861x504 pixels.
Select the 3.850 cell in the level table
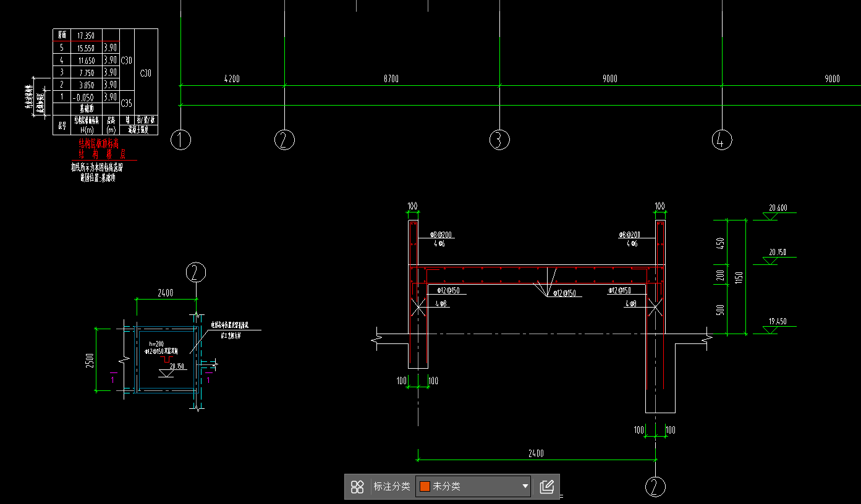(86, 85)
